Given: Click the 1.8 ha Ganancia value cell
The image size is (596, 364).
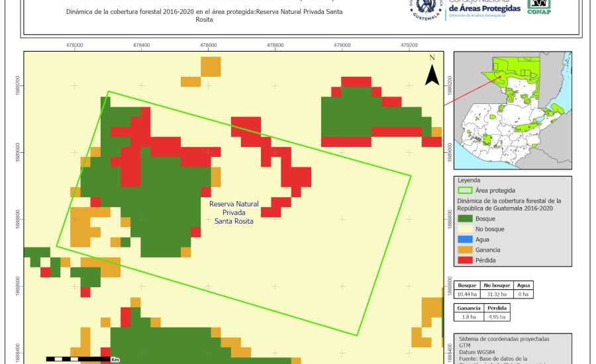Looking at the screenshot, I should (470, 317).
